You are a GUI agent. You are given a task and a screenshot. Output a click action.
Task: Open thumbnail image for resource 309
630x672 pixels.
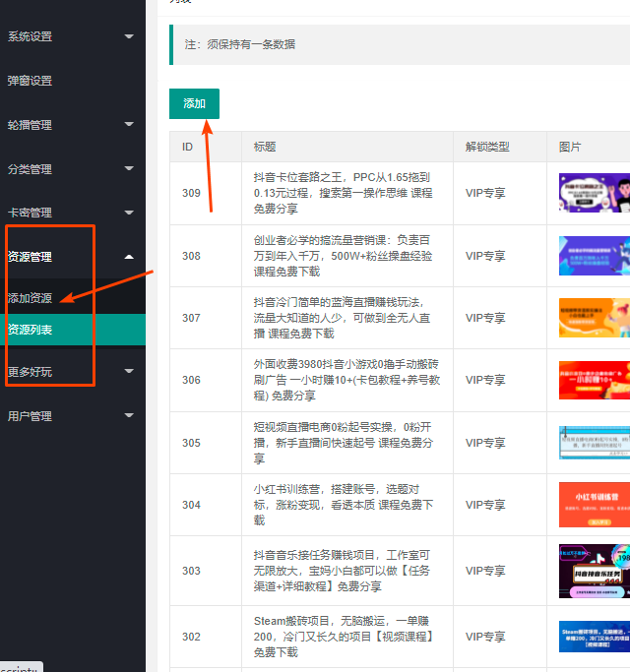coord(595,193)
